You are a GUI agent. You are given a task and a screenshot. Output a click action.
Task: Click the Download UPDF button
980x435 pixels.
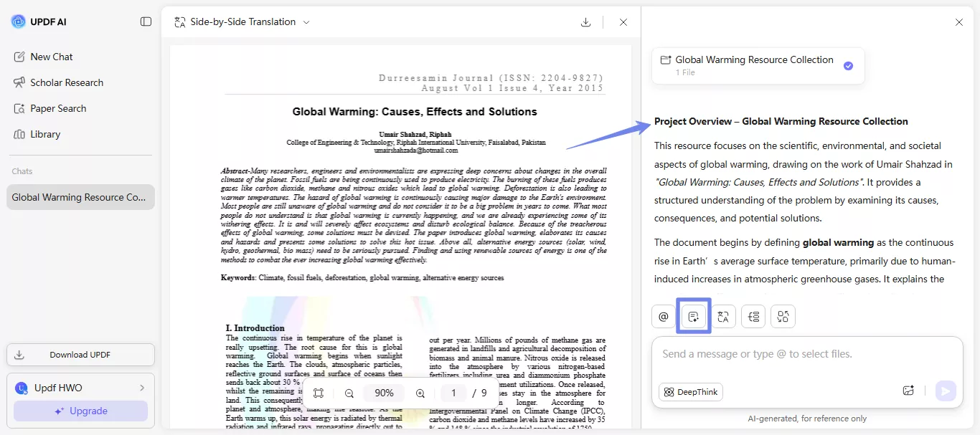(x=80, y=354)
